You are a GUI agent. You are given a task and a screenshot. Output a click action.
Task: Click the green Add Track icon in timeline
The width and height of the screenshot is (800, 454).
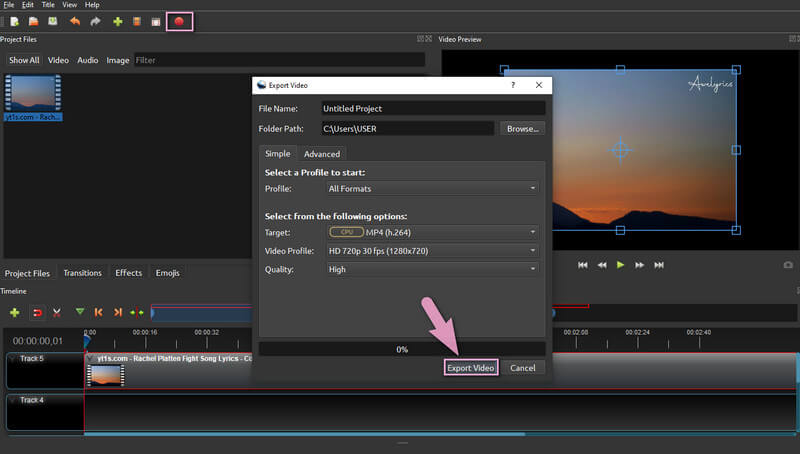click(15, 312)
